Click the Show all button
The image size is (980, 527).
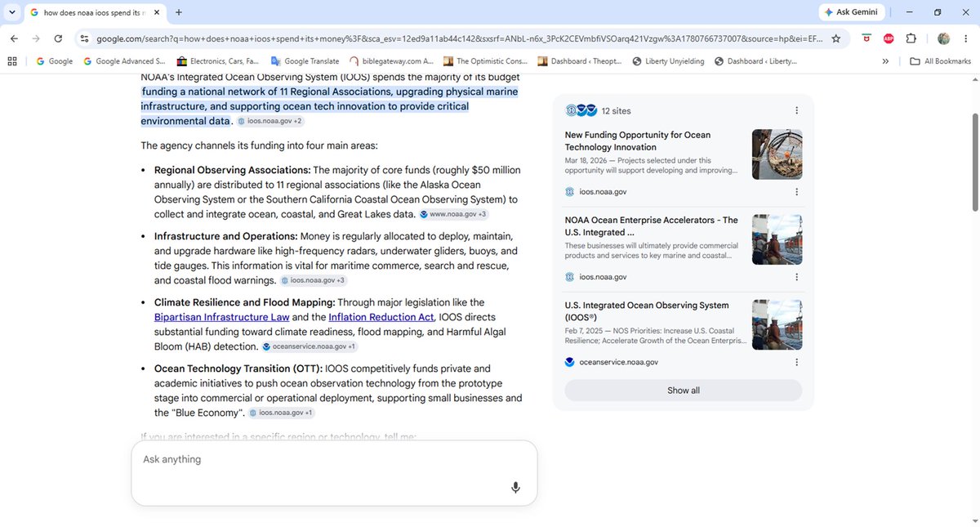(x=684, y=391)
